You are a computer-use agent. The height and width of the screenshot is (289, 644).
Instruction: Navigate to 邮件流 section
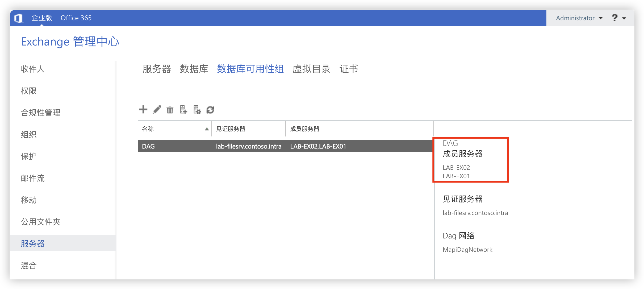[x=33, y=178]
